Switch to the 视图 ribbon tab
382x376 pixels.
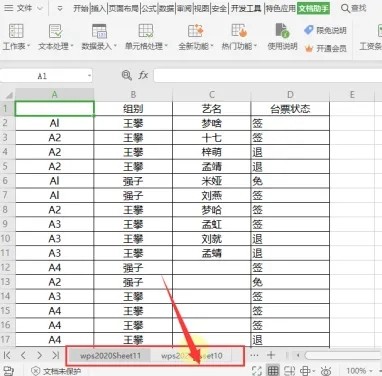point(201,8)
